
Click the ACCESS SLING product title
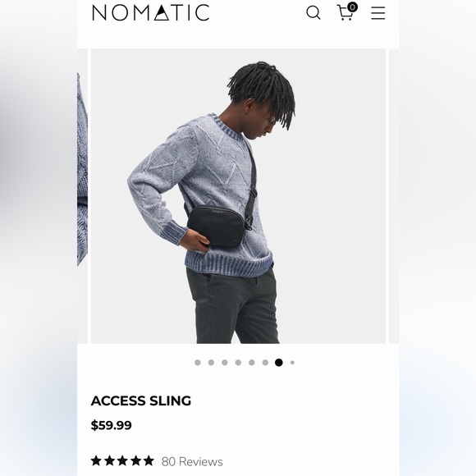click(x=141, y=401)
